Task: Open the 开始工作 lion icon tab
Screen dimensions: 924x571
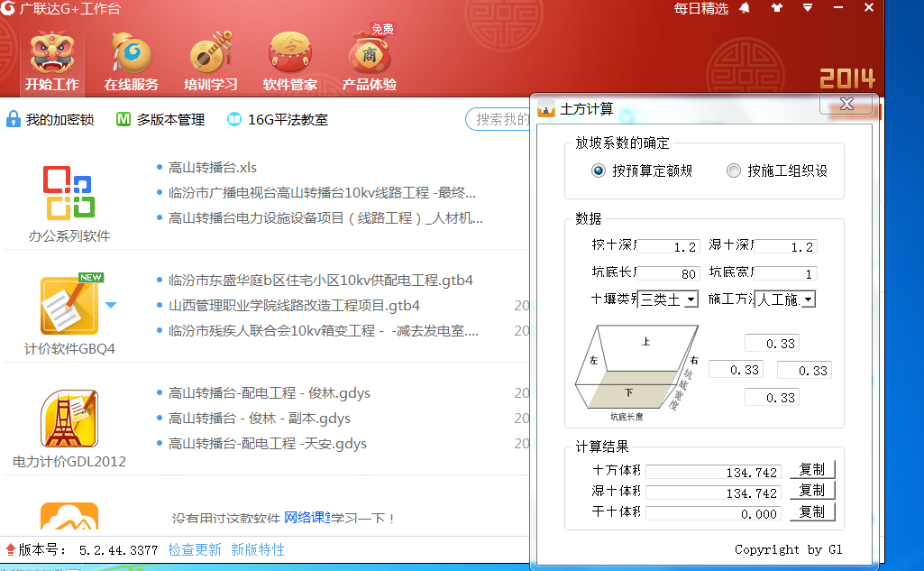Action: [52, 62]
